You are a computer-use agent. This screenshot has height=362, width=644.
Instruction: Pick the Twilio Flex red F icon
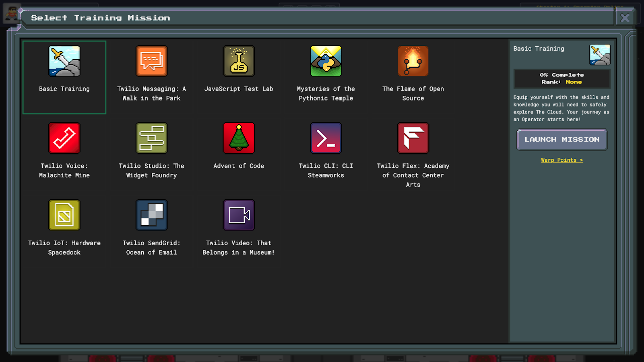[x=413, y=138]
